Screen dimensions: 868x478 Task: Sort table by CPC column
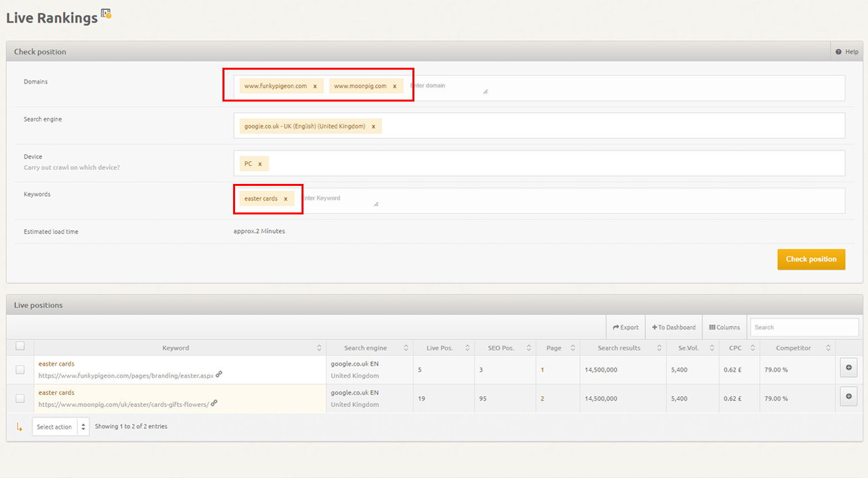pos(738,348)
